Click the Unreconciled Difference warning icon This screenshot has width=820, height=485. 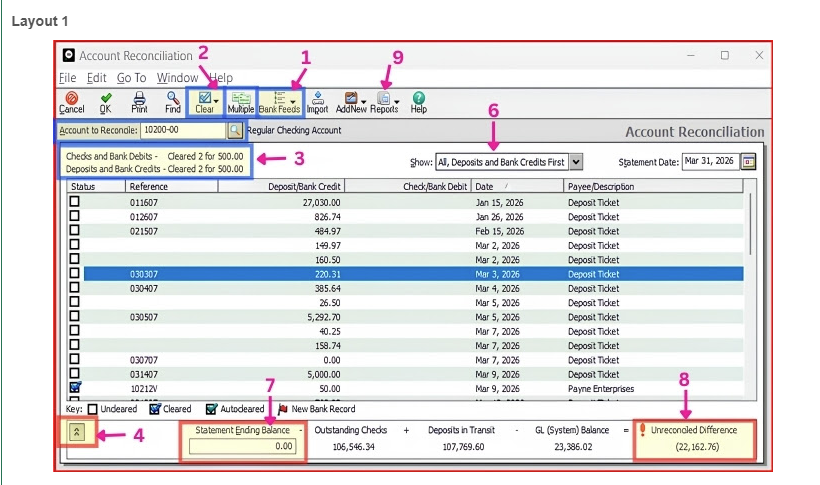coord(643,430)
